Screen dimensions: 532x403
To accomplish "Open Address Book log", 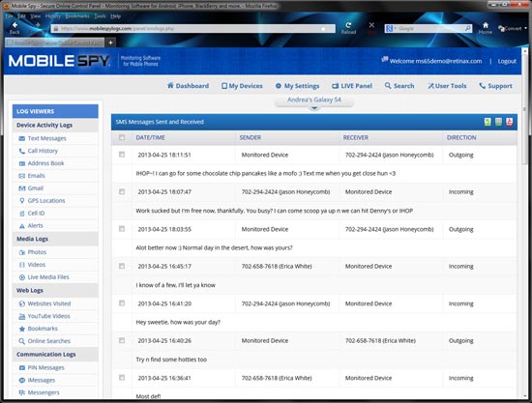I will (45, 163).
